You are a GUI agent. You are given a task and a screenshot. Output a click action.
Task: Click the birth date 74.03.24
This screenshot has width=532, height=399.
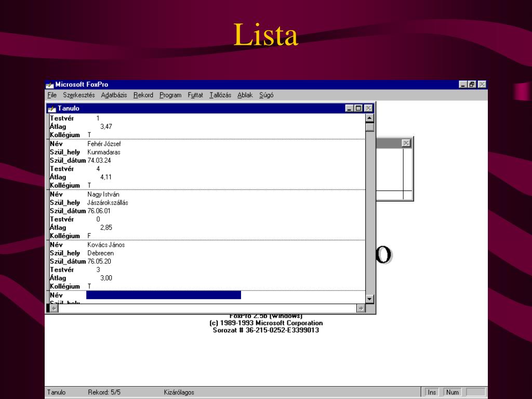click(99, 161)
